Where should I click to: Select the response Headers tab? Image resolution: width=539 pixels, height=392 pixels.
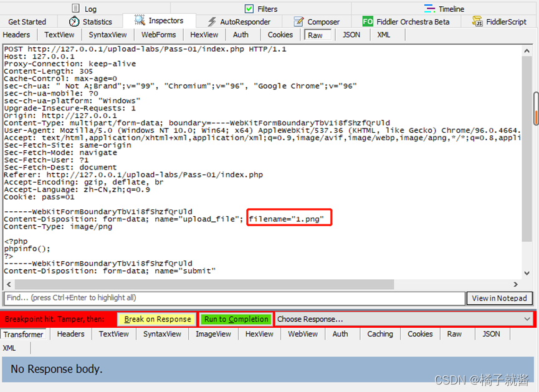tap(70, 334)
